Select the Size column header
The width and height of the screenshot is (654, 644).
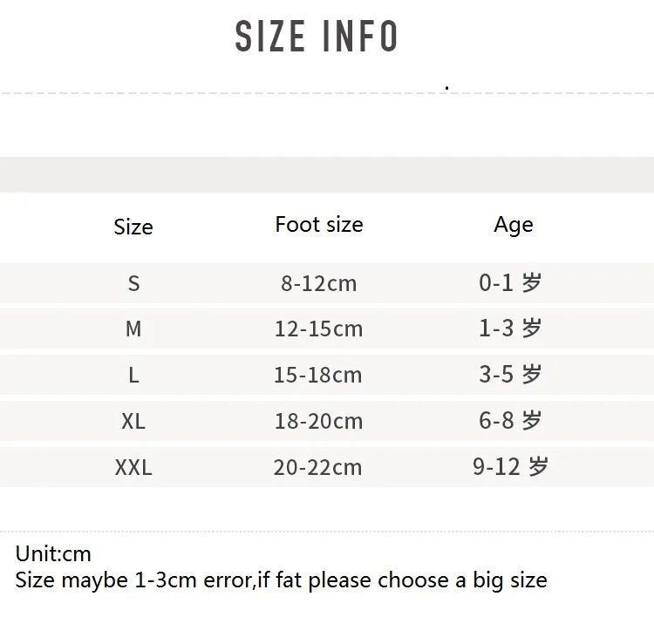133,227
